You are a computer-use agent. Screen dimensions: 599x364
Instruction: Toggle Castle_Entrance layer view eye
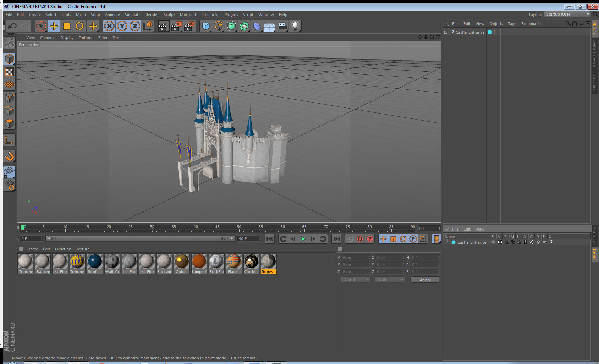[x=500, y=242]
